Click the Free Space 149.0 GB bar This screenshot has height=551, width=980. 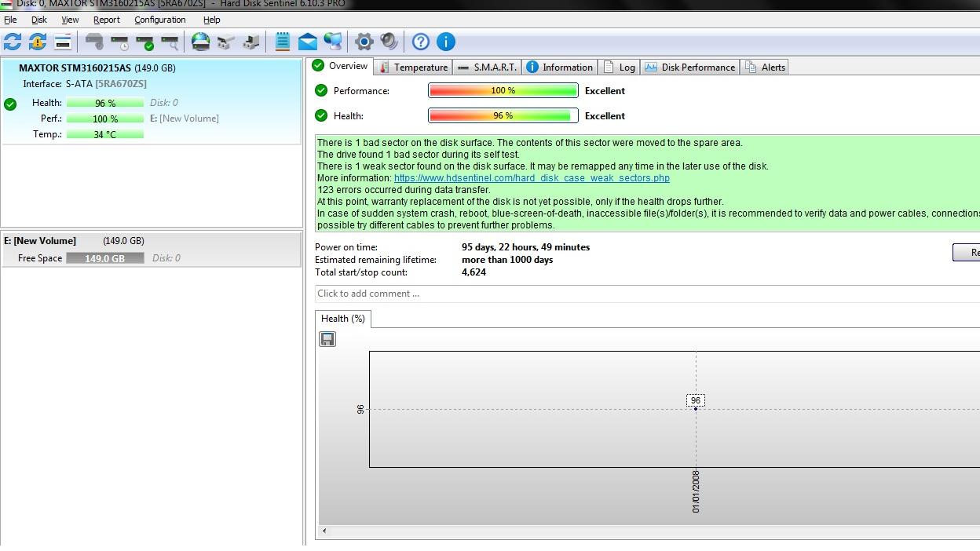pos(105,258)
